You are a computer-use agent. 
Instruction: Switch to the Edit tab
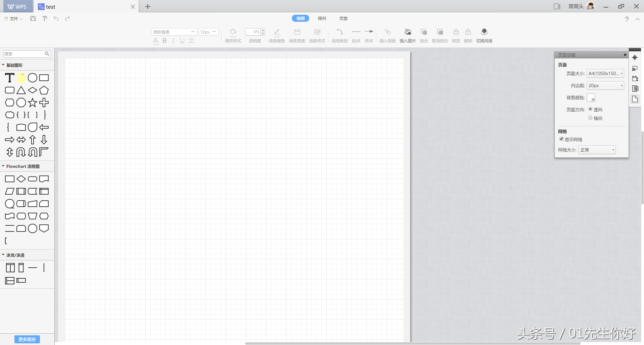[301, 18]
